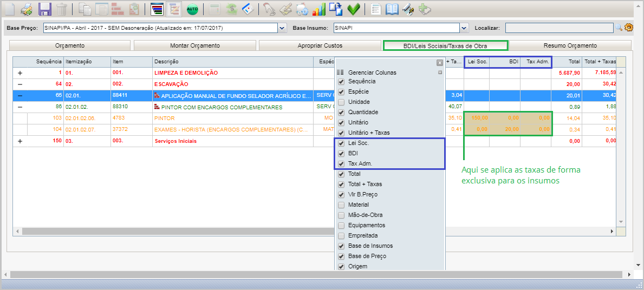Toggle the Quantidade column checkbox
Image resolution: width=644 pixels, height=290 pixels.
click(341, 112)
